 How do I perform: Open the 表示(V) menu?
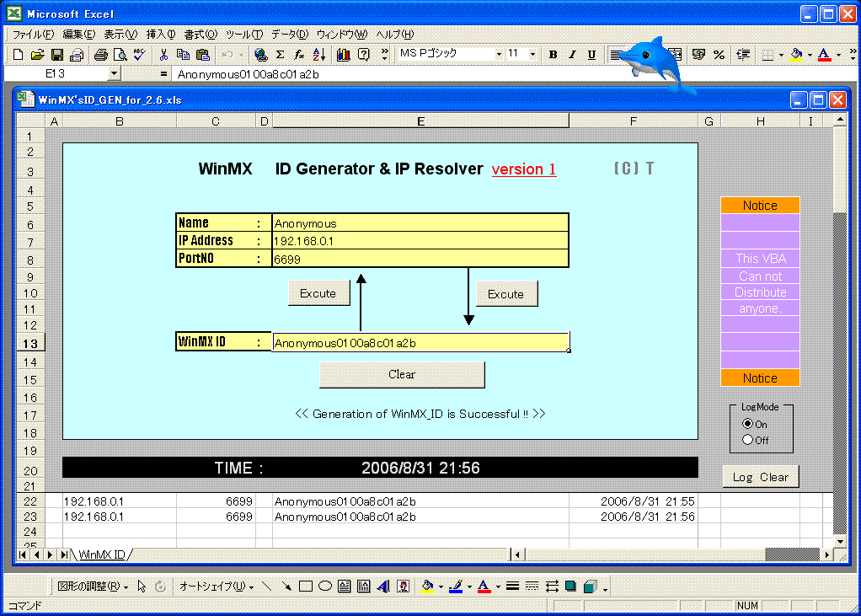pos(120,34)
